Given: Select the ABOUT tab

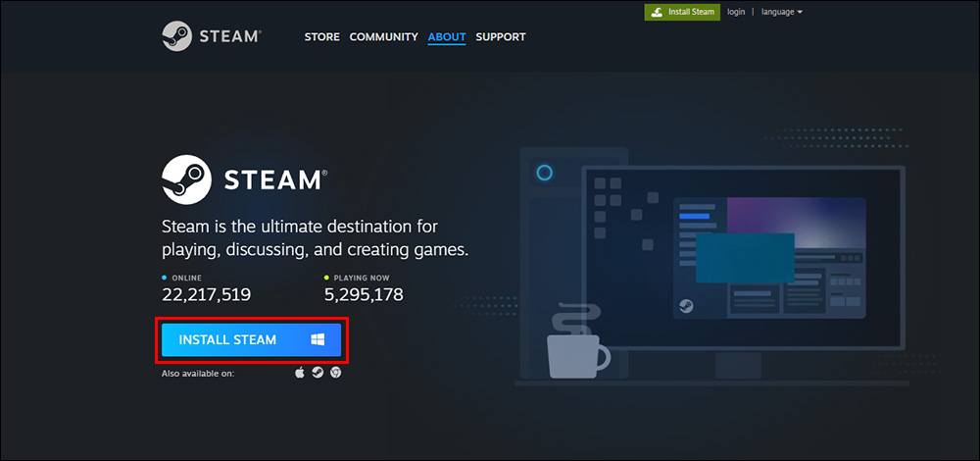Looking at the screenshot, I should coord(447,37).
